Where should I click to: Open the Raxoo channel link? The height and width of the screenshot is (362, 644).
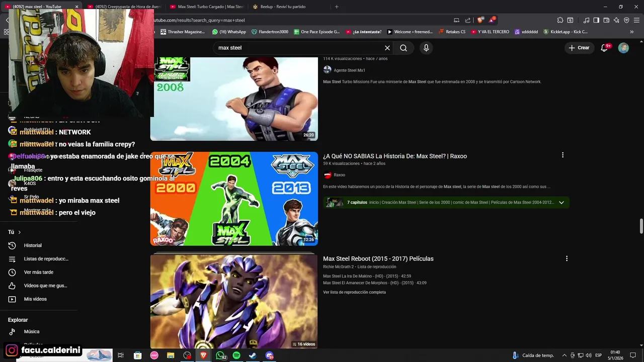tap(339, 175)
